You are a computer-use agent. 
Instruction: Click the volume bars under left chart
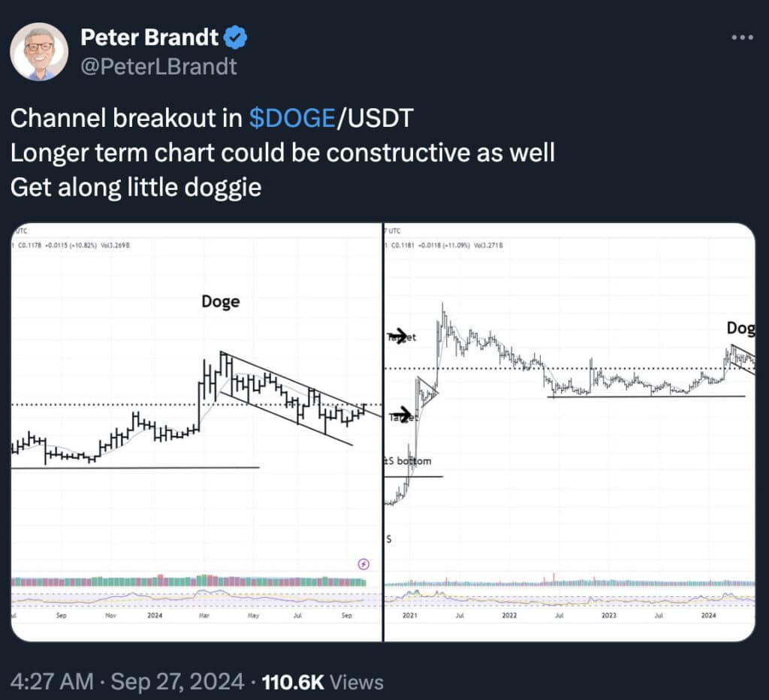tap(188, 581)
